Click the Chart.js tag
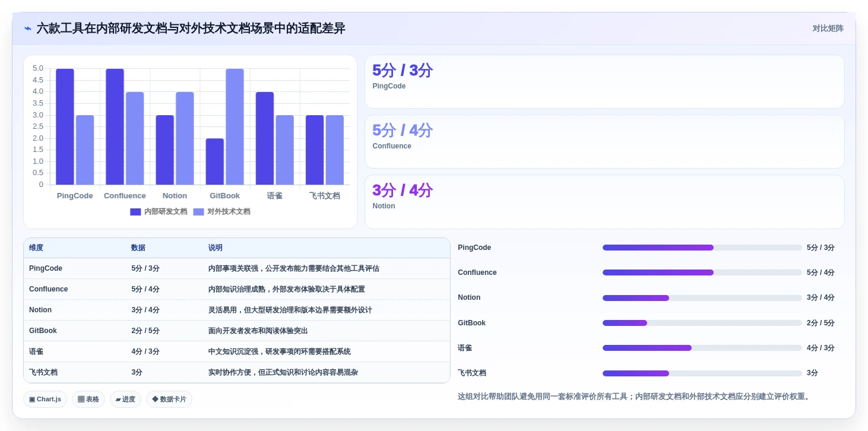 pyautogui.click(x=46, y=400)
